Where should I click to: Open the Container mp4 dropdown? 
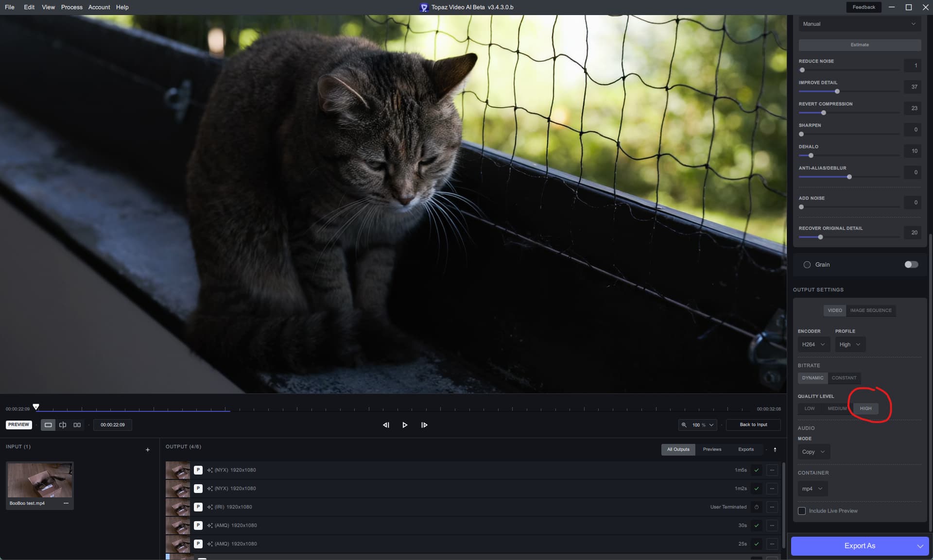click(812, 489)
